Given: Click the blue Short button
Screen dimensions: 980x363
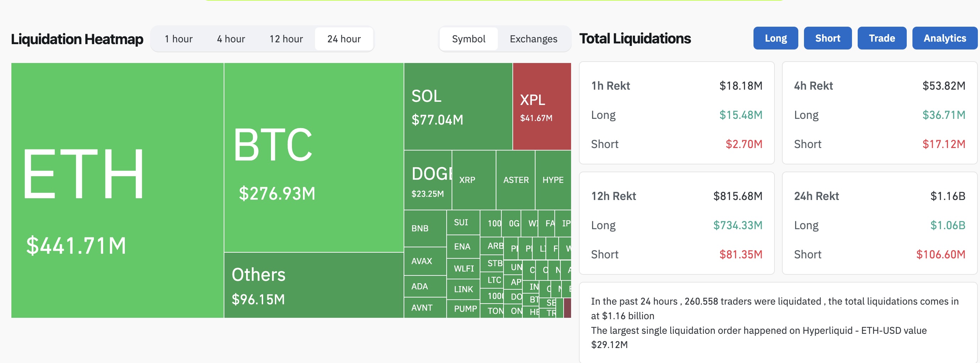Looking at the screenshot, I should (827, 38).
